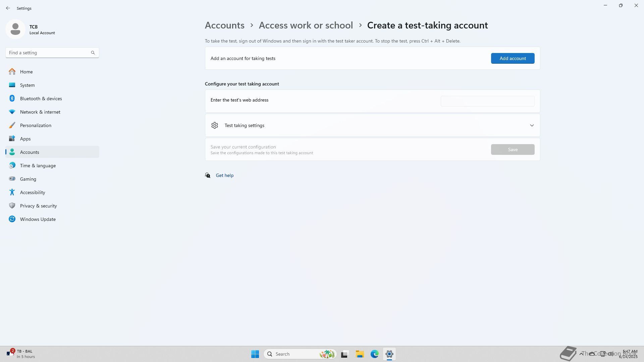Open the Get help link
Viewport: 644px width, 362px height.
click(224, 175)
